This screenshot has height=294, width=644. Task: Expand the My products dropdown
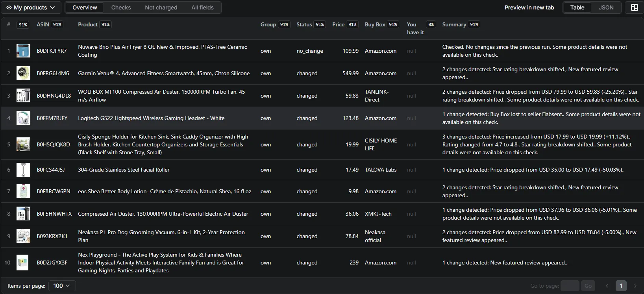(x=31, y=7)
